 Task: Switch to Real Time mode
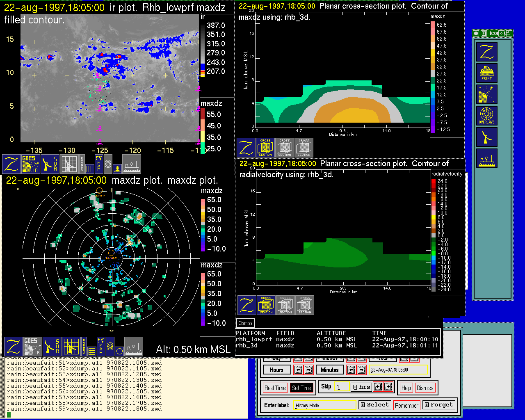[275, 388]
